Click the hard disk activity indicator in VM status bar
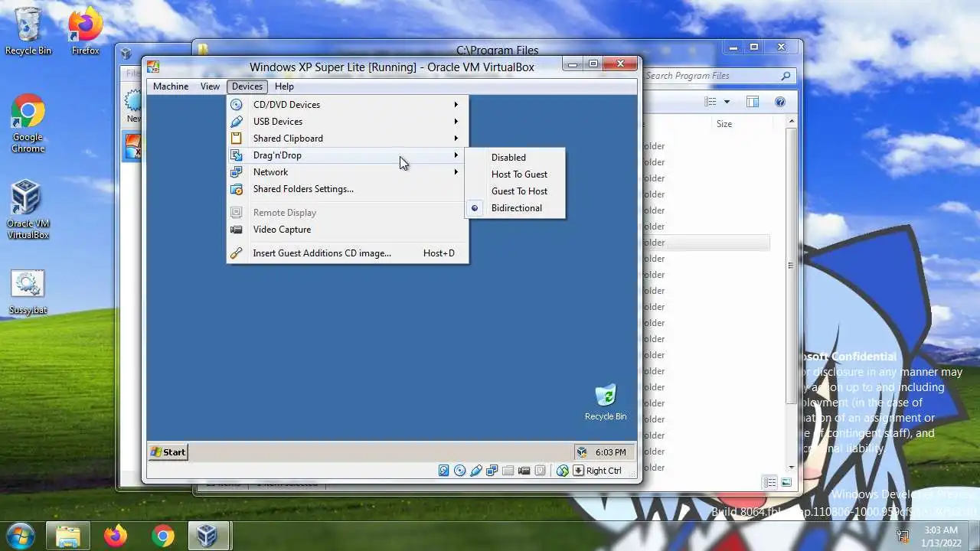This screenshot has width=980, height=551. [443, 471]
